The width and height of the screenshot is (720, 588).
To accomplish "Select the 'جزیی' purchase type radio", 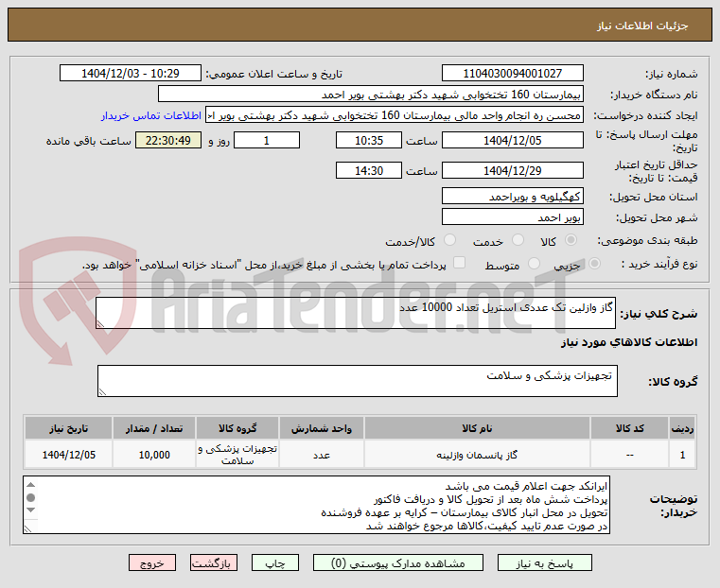I will pos(594,263).
